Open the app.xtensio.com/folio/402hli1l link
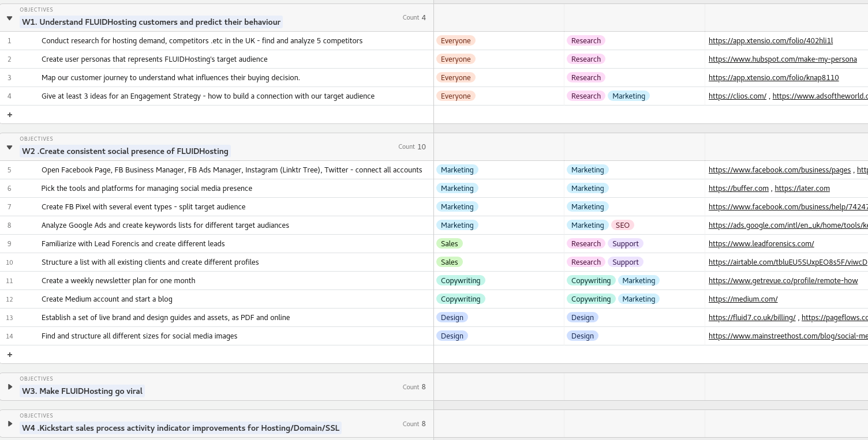The width and height of the screenshot is (868, 440). point(770,40)
